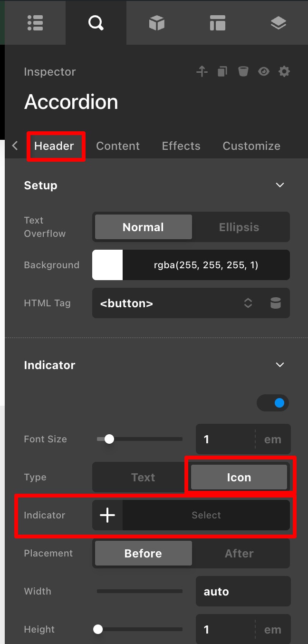Choose Text indicator type

(143, 478)
